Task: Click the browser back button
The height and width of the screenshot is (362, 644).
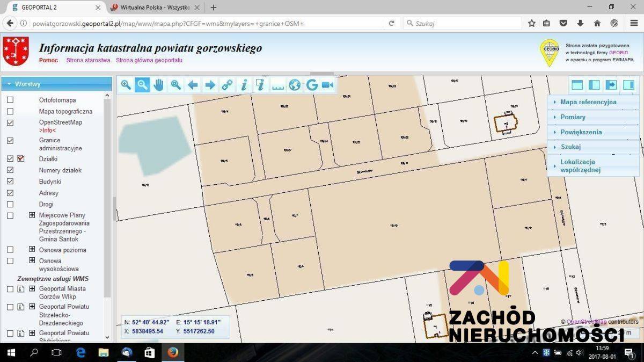Action: click(x=10, y=23)
